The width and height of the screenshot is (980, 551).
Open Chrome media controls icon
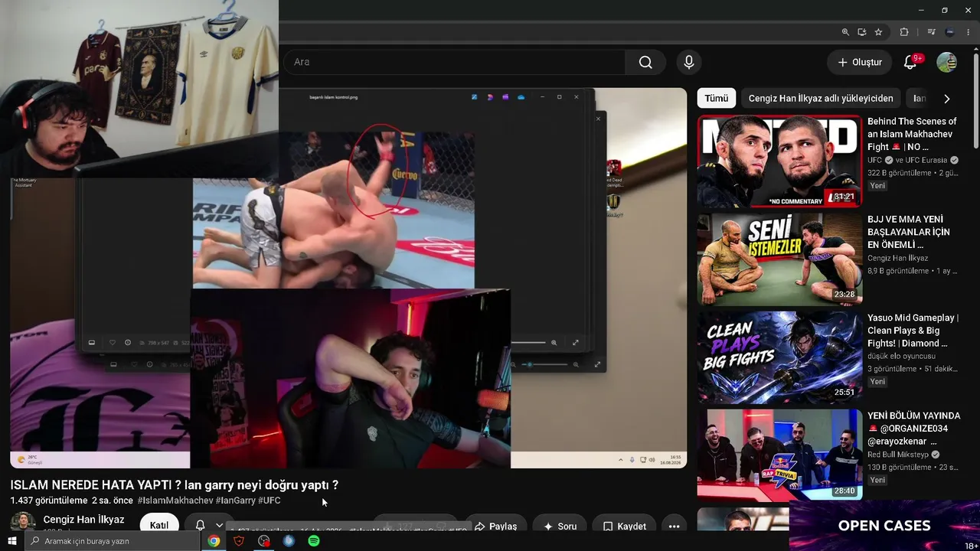(x=931, y=32)
